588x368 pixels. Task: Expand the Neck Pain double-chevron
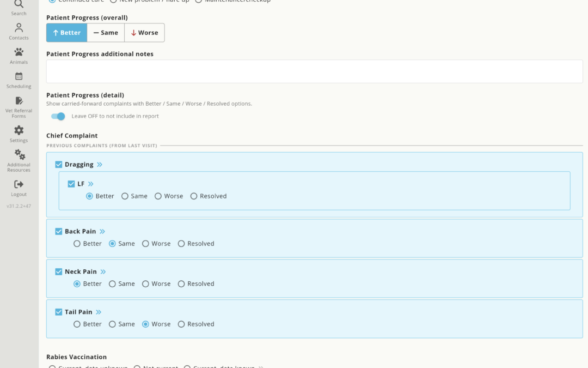pyautogui.click(x=103, y=272)
